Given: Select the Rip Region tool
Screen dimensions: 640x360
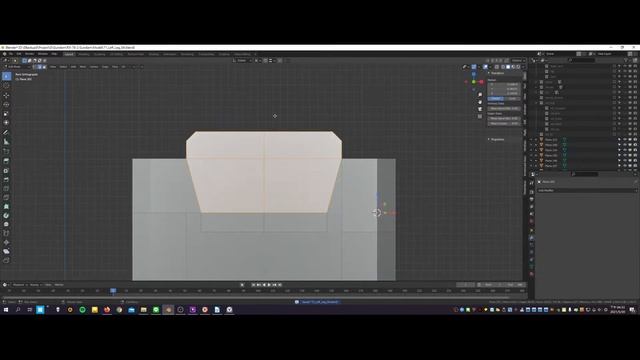Looking at the screenshot, I should click(7, 260).
